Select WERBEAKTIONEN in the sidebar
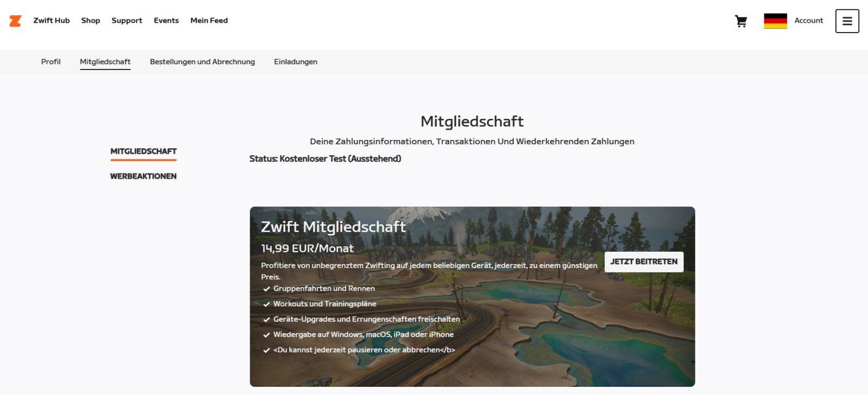The height and width of the screenshot is (395, 868). (x=143, y=176)
